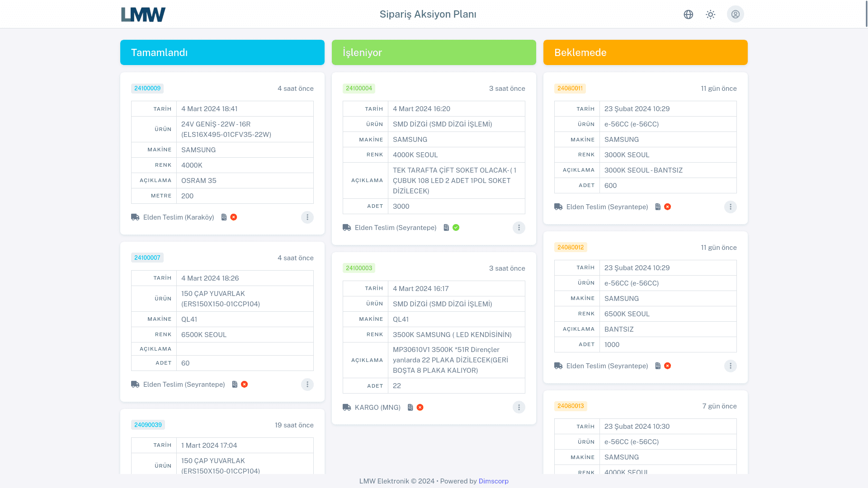Click the LMW logo in the header
The width and height of the screenshot is (868, 488).
click(x=143, y=14)
